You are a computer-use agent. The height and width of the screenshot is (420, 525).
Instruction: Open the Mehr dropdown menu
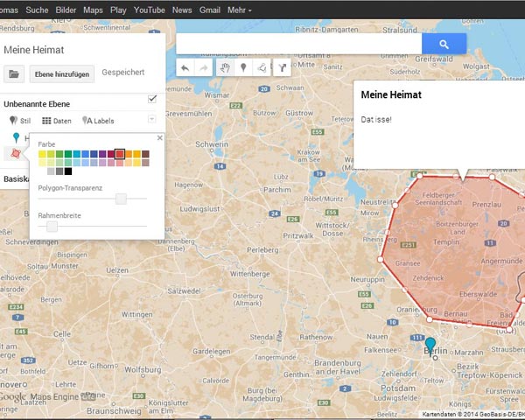coord(240,10)
